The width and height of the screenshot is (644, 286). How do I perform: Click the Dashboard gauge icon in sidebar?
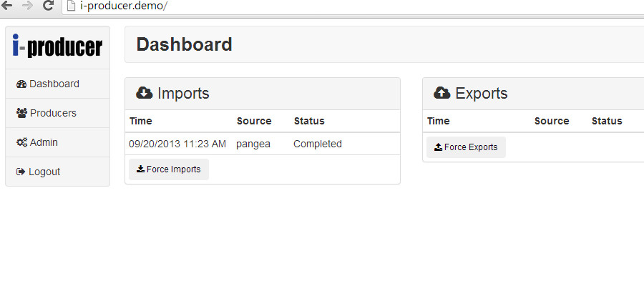coord(21,84)
